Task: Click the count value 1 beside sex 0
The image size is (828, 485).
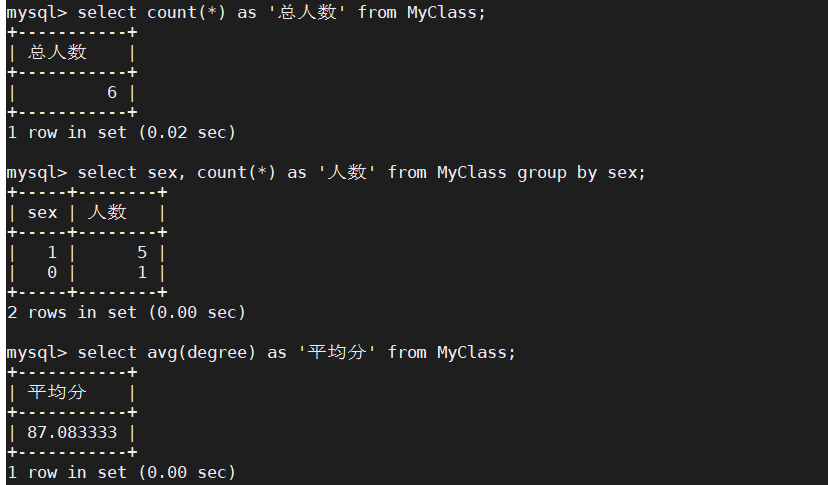Action: tap(142, 272)
